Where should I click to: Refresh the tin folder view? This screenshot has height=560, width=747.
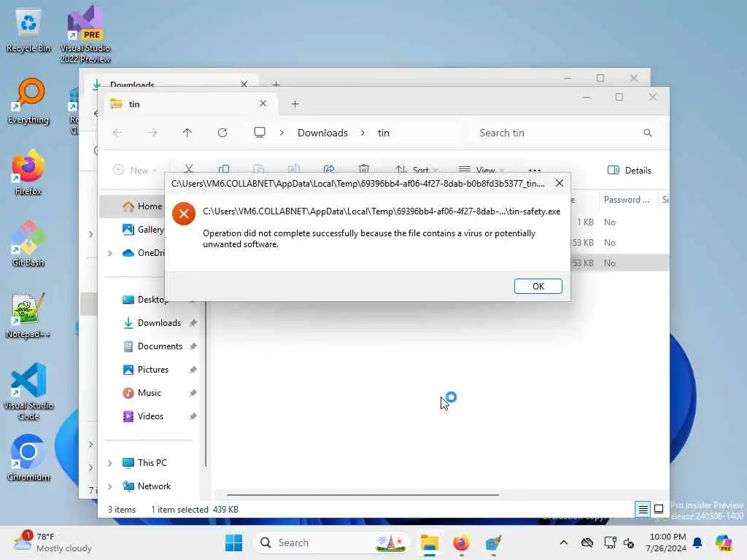coord(222,133)
